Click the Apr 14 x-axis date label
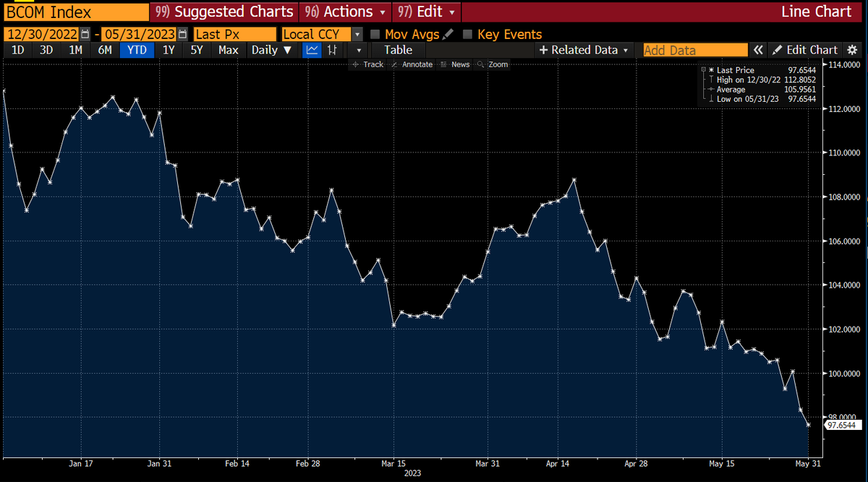 coord(558,463)
